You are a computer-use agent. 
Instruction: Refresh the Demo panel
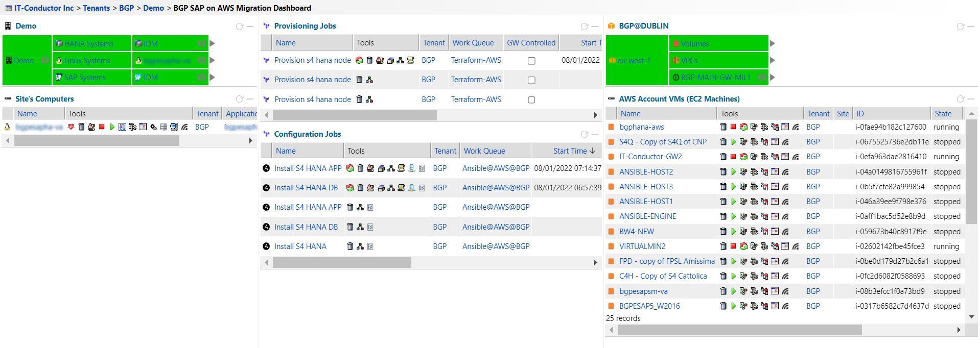pos(239,27)
